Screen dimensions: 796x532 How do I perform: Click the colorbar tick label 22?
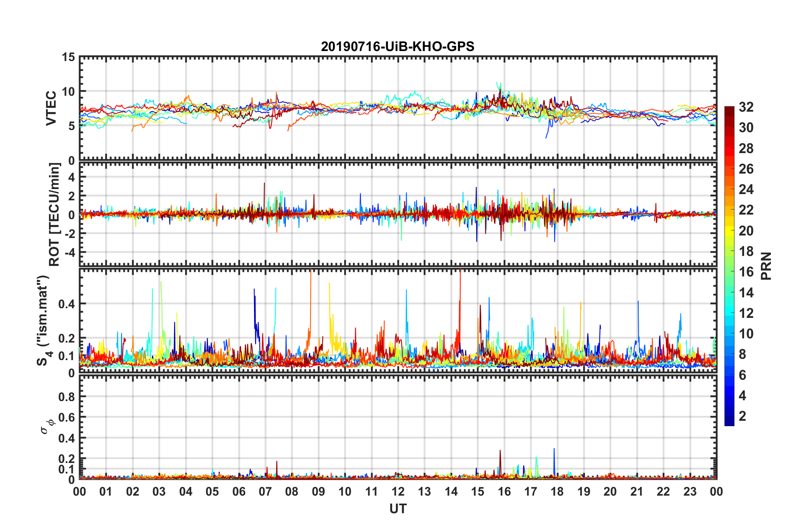tap(746, 210)
